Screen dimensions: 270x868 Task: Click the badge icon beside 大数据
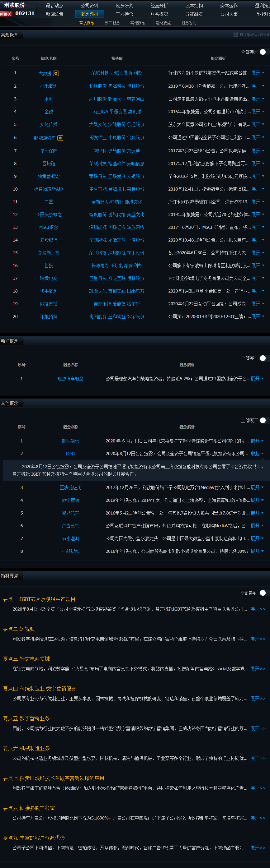pyautogui.click(x=56, y=73)
